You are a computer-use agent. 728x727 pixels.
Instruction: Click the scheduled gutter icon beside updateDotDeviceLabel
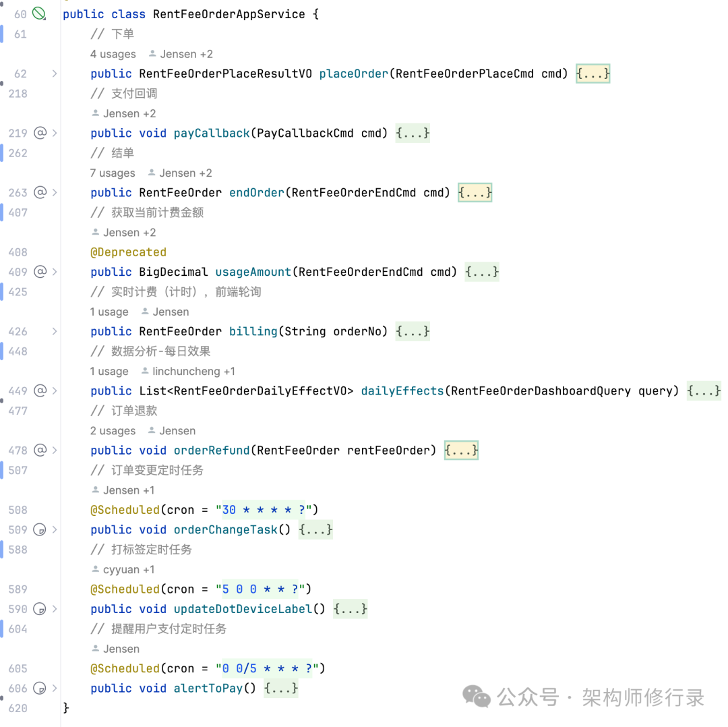click(40, 609)
